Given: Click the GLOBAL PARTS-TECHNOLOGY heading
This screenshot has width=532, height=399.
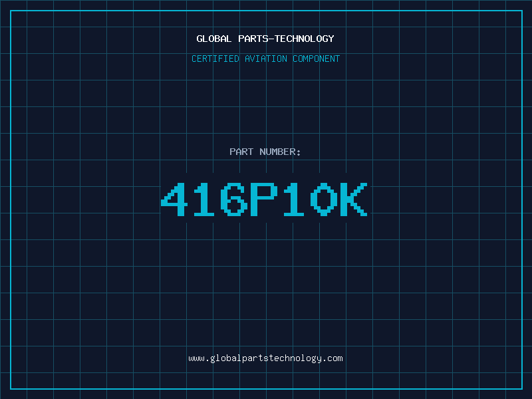Looking at the screenshot, I should (x=265, y=39).
